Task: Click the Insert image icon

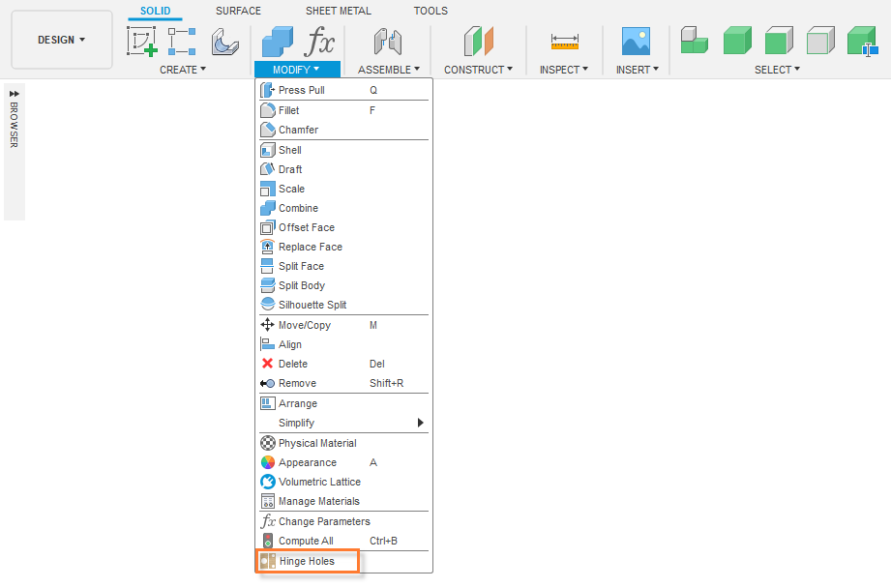Action: (x=636, y=42)
